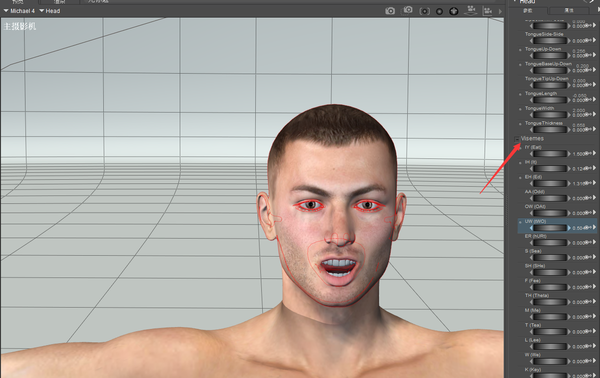
Task: Click the first camera icon in viewport toolbar
Action: [x=390, y=11]
